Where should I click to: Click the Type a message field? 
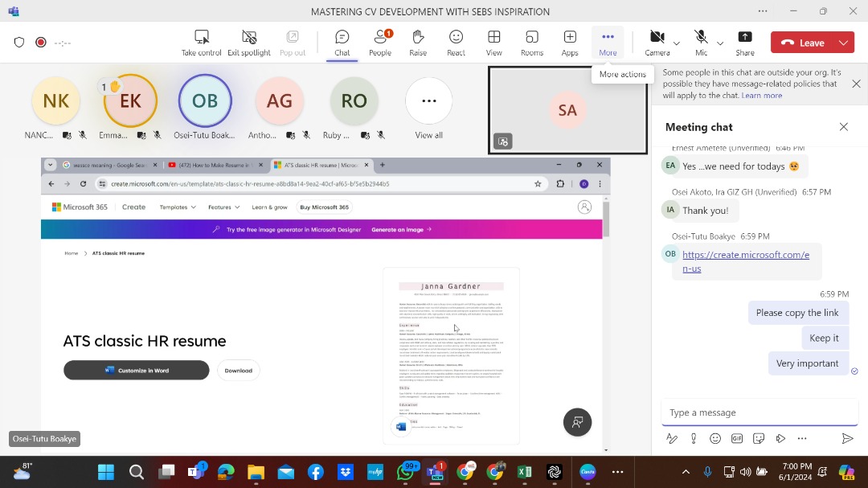pos(755,412)
